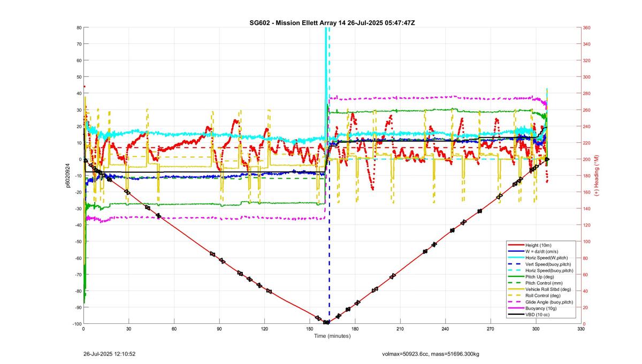Click the '360' tick on the heading axis
The height and width of the screenshot is (364, 642).
[x=586, y=28]
